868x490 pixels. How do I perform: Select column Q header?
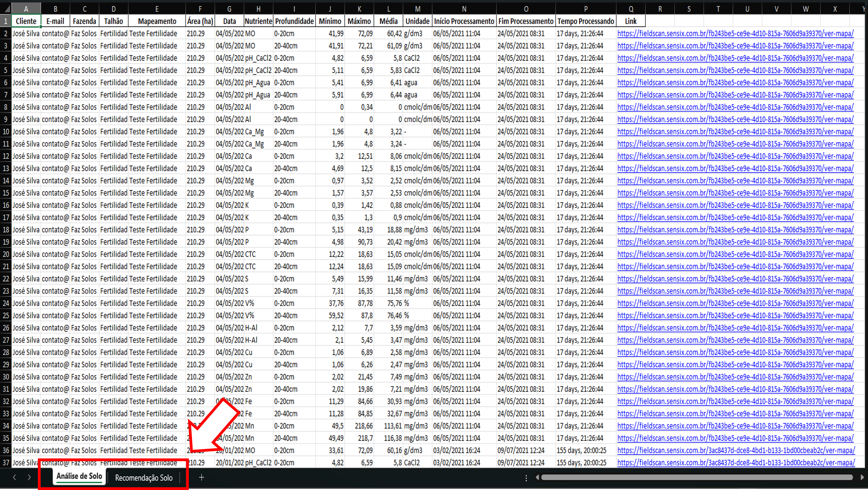[x=631, y=9]
